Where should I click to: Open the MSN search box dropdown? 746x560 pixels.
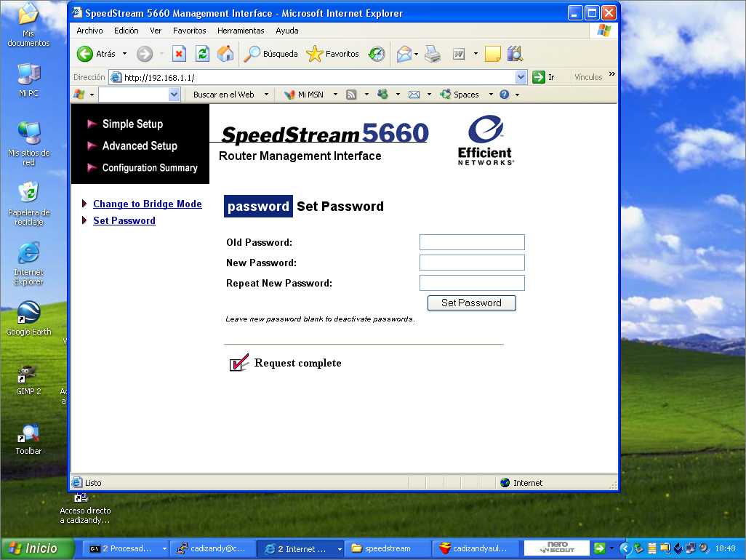coord(174,95)
